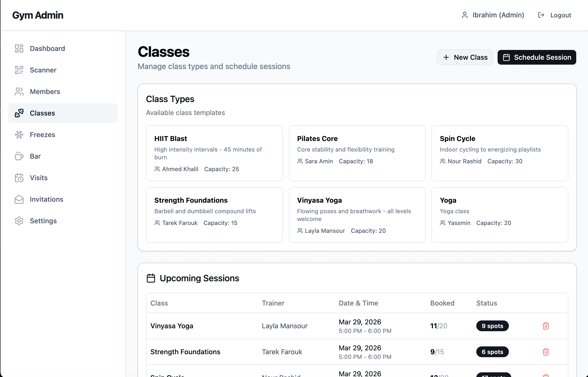Image resolution: width=588 pixels, height=377 pixels.
Task: Select the HIIT Blast class card
Action: 214,153
